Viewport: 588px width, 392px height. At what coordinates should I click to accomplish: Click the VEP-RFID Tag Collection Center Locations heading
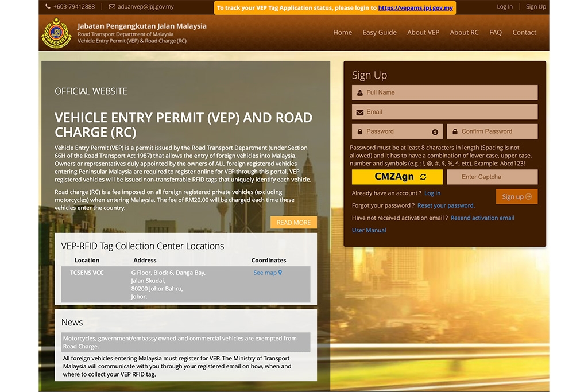[x=142, y=246]
